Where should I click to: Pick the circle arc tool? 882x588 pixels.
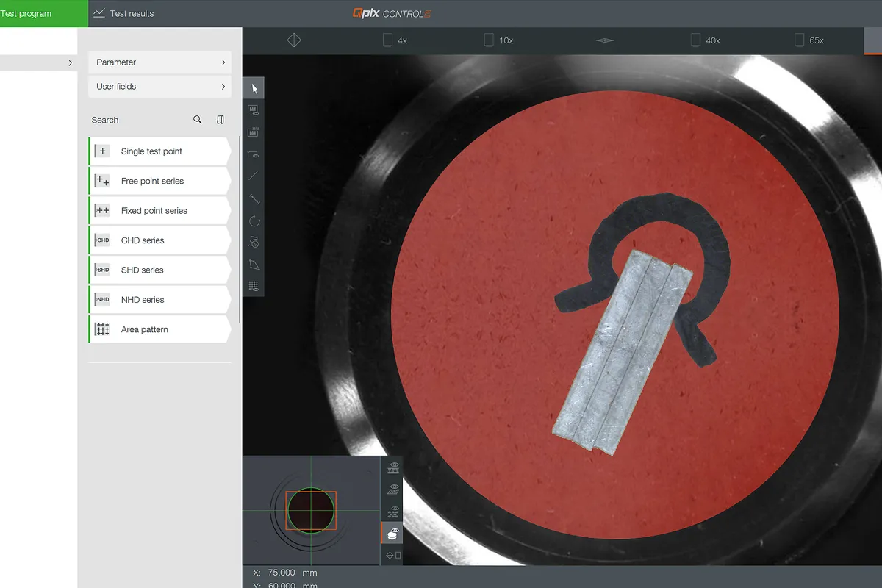pos(254,220)
